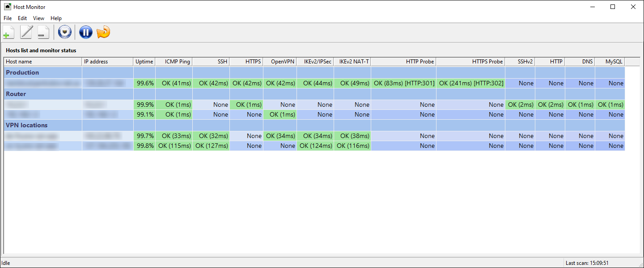
Task: Click the OK (115ms) ICMP Ping cell
Action: tap(174, 146)
